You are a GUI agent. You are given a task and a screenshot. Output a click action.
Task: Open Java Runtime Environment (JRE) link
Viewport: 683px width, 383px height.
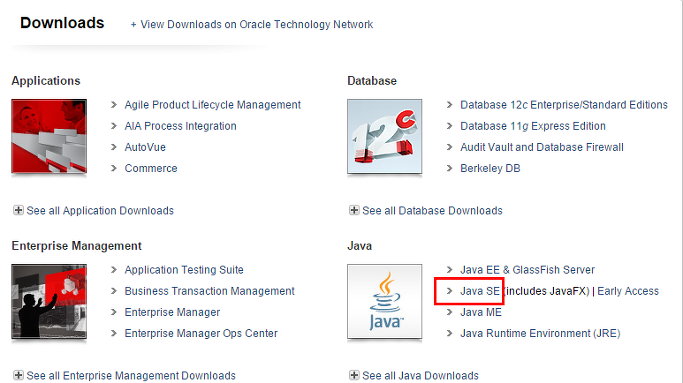(540, 333)
